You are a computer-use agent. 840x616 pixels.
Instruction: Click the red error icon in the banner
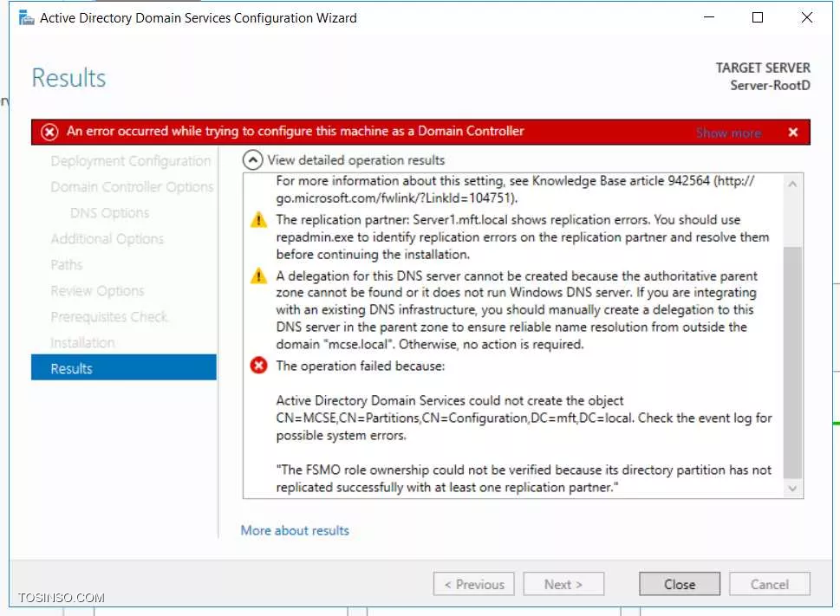click(49, 132)
